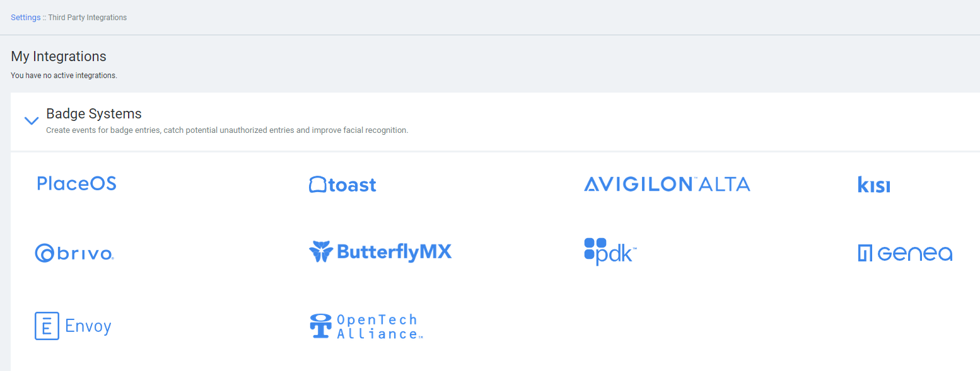The height and width of the screenshot is (371, 980).
Task: Open the Toast badge system integration
Action: click(x=342, y=185)
